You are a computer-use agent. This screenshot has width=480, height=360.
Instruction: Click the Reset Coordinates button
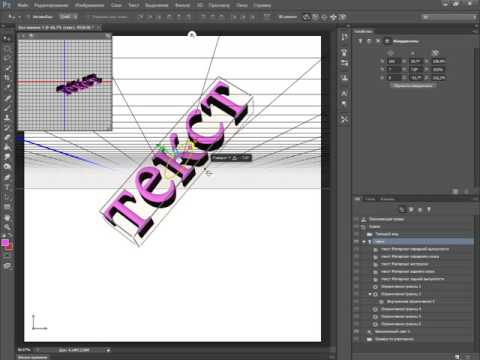(413, 86)
